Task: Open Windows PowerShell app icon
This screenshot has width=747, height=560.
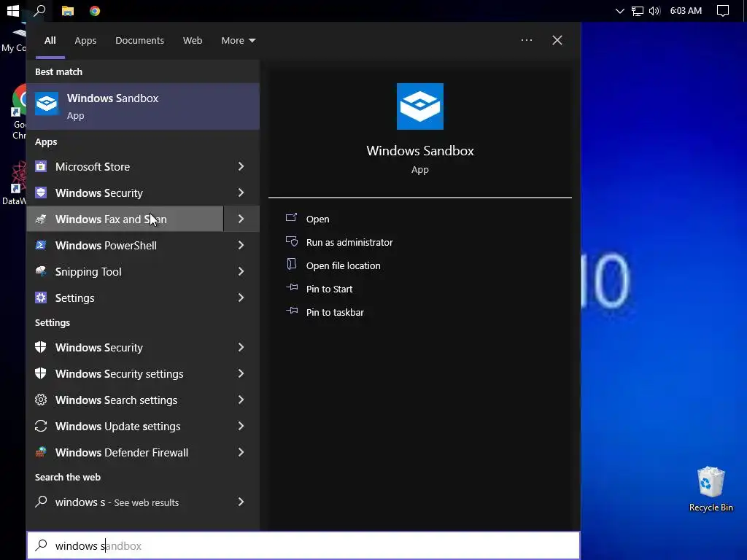Action: coord(41,245)
